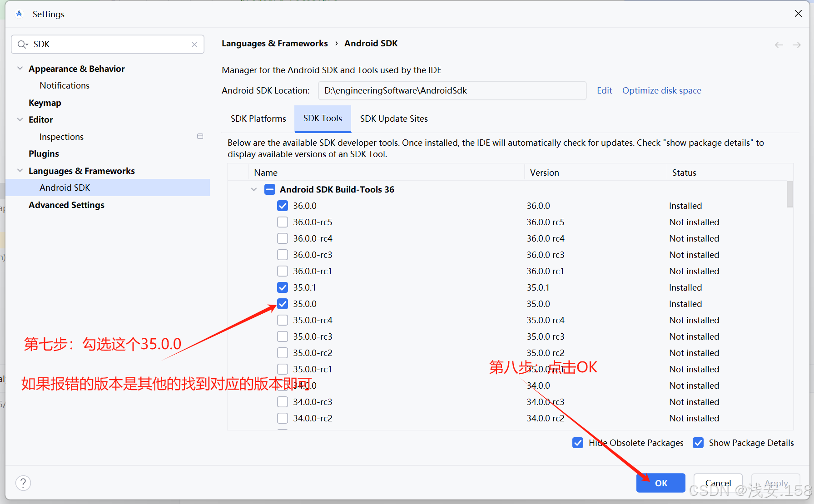Viewport: 814px width, 504px height.
Task: Click the help question mark icon
Action: pyautogui.click(x=23, y=483)
